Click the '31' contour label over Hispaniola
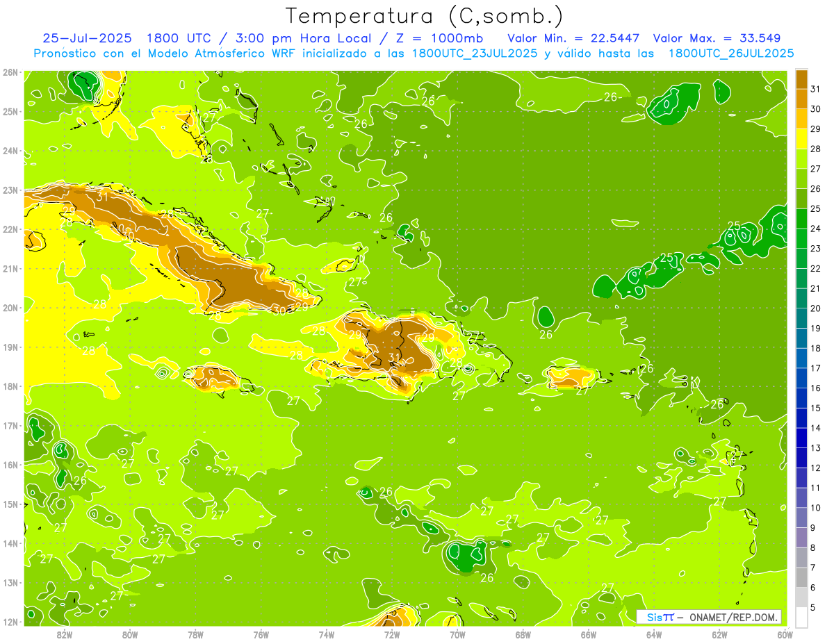This screenshot has width=834, height=644. pyautogui.click(x=394, y=358)
